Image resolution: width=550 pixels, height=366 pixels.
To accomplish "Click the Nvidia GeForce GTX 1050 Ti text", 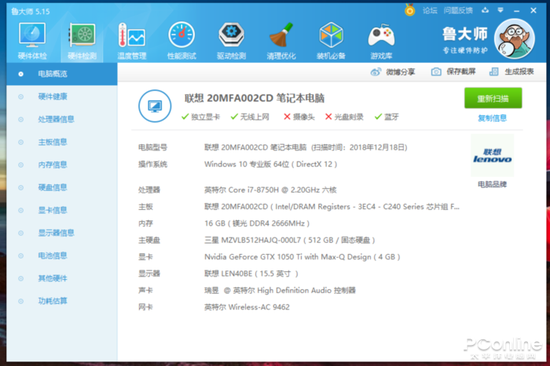I will click(302, 257).
